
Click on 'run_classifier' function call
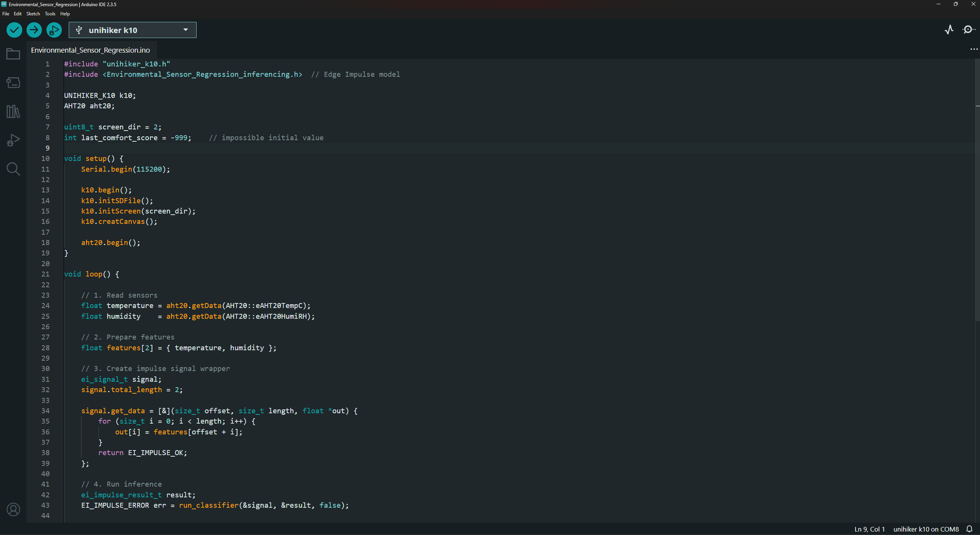[209, 505]
